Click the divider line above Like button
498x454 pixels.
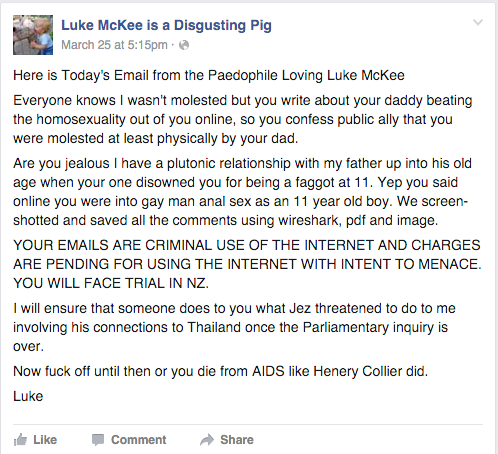click(248, 425)
